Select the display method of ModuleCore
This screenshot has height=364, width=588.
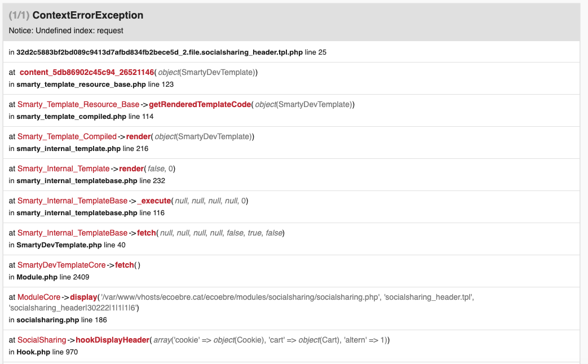83,297
